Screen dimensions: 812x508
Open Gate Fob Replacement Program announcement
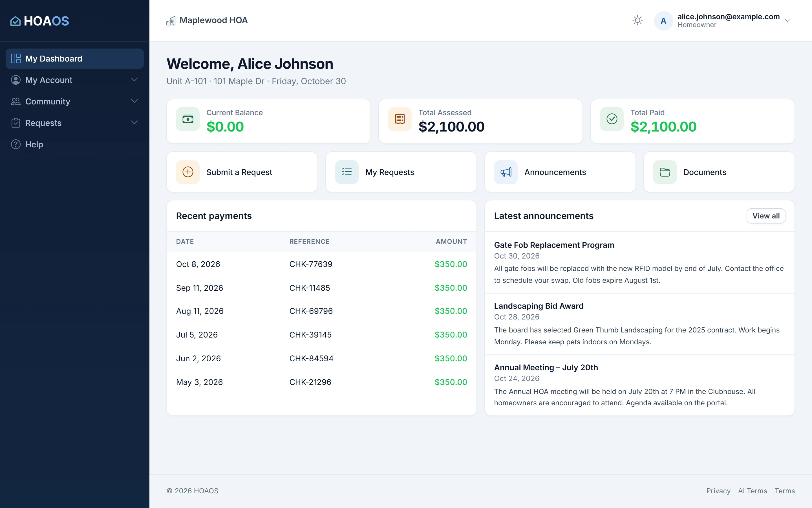[x=554, y=245]
